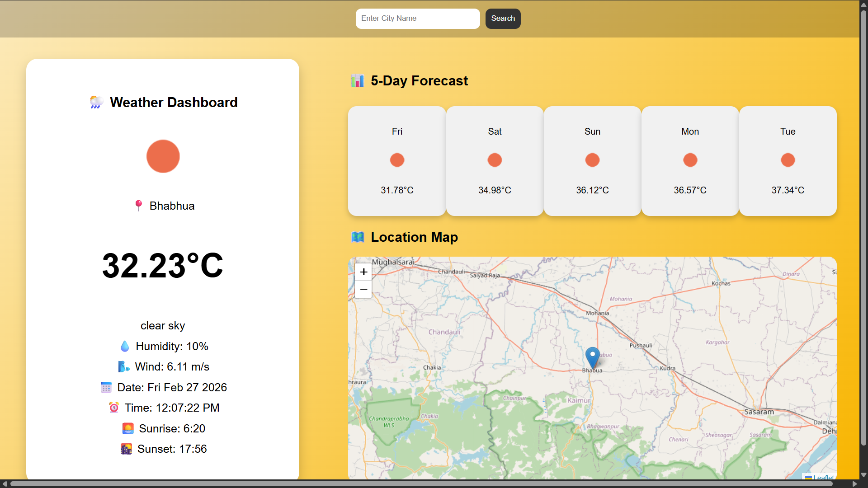Click the horizontal scrollbar thumb
Screen dimensions: 868x488
pos(421,484)
